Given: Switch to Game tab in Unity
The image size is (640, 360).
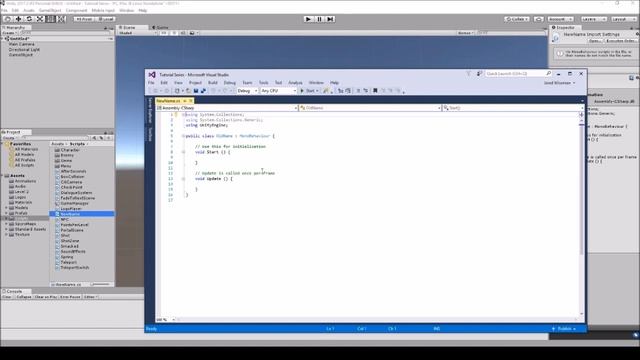Looking at the screenshot, I should pos(160,27).
